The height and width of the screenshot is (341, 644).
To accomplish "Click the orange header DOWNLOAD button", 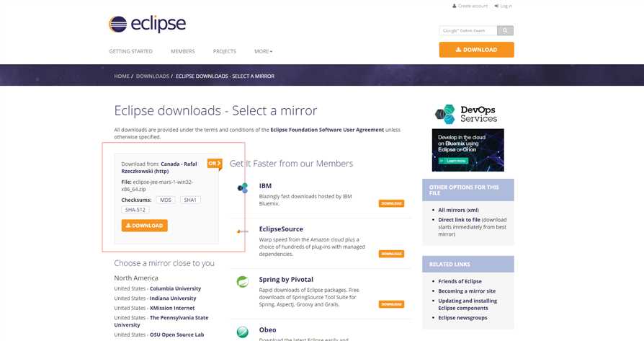I will pos(476,50).
